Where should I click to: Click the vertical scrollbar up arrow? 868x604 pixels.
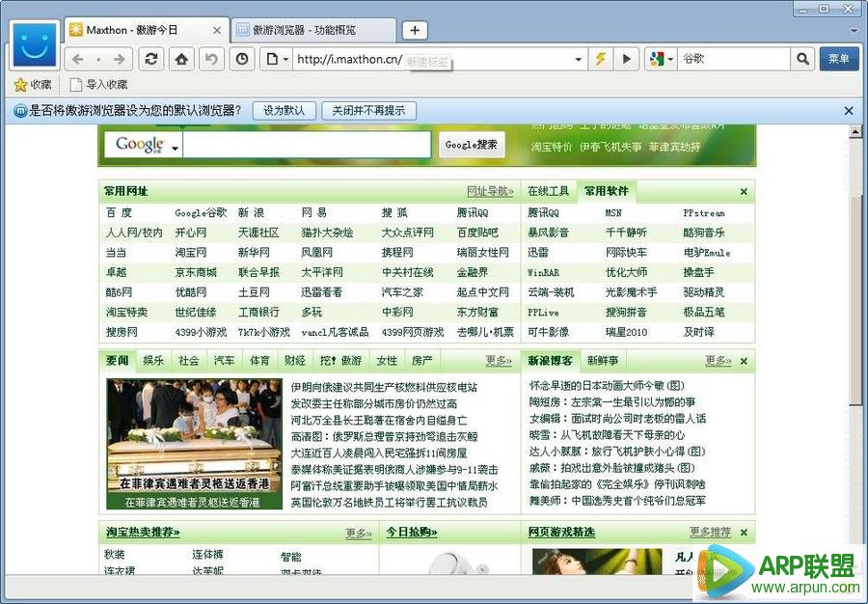pos(855,132)
